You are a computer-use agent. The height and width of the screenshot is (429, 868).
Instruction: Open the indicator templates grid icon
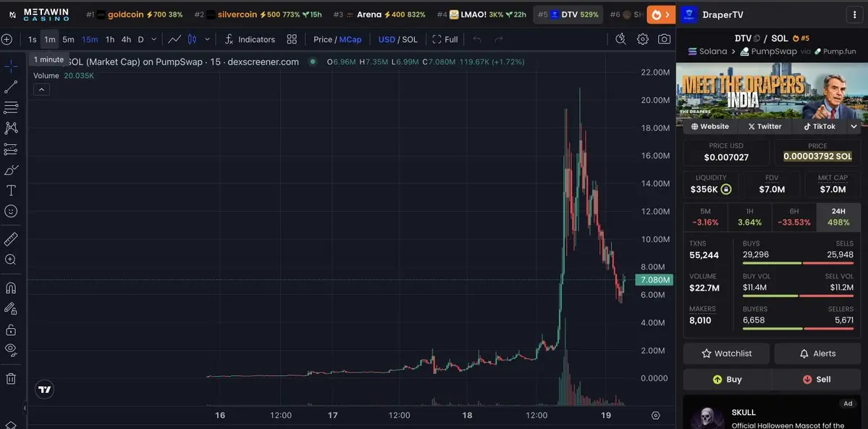point(292,39)
